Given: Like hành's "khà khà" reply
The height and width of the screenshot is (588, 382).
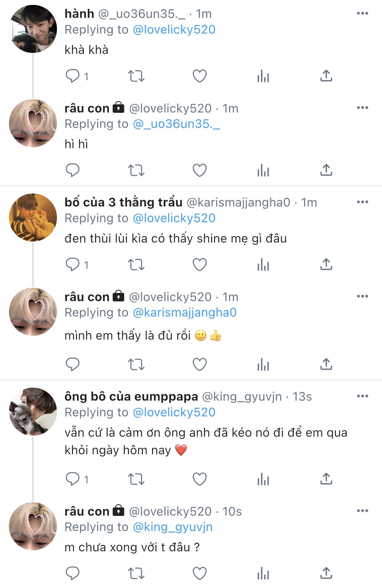Looking at the screenshot, I should 199,76.
